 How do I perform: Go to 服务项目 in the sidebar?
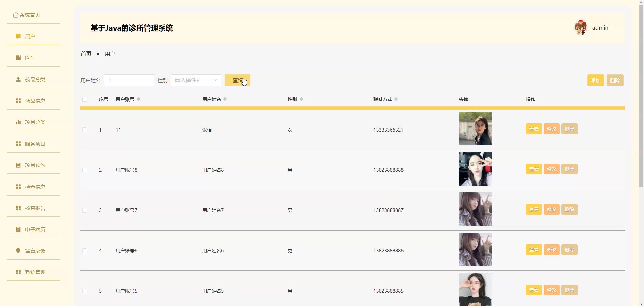point(34,144)
